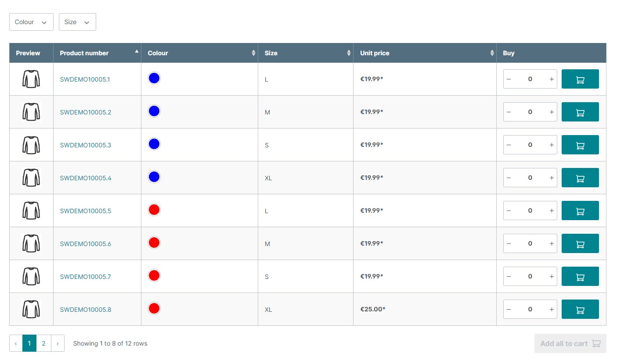Click shirt preview thumbnail for SWDEMO10005.4
617x364 pixels.
tap(31, 178)
